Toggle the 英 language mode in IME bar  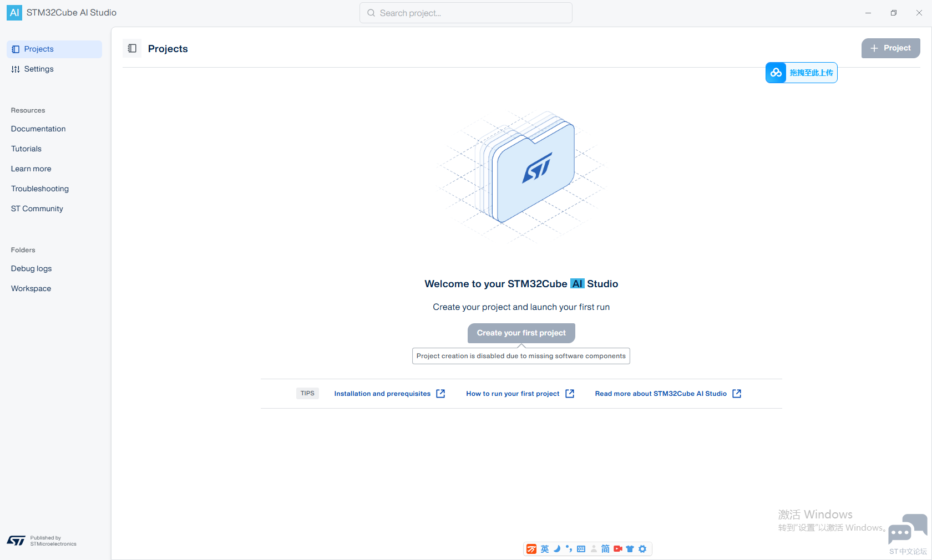545,549
